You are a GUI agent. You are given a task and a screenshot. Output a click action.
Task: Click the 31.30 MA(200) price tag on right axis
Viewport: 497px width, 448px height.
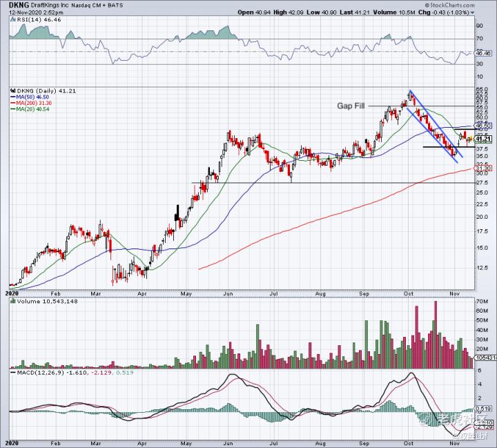(x=484, y=168)
